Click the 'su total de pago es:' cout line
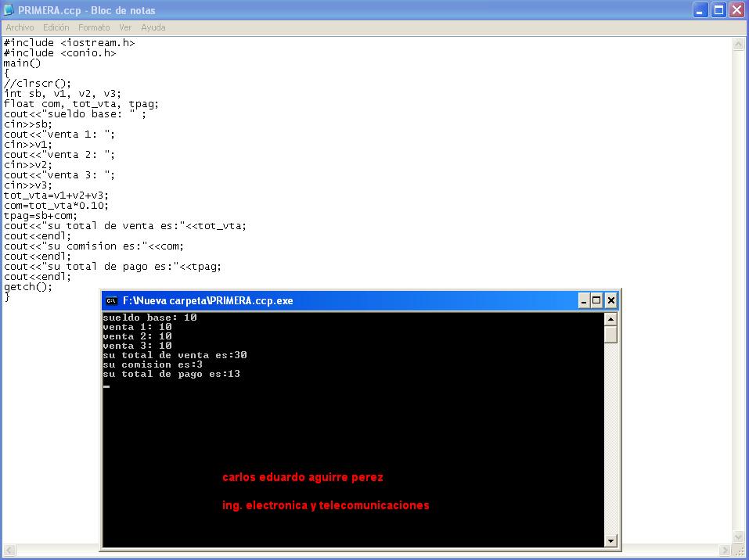This screenshot has height=560, width=749. [x=113, y=266]
